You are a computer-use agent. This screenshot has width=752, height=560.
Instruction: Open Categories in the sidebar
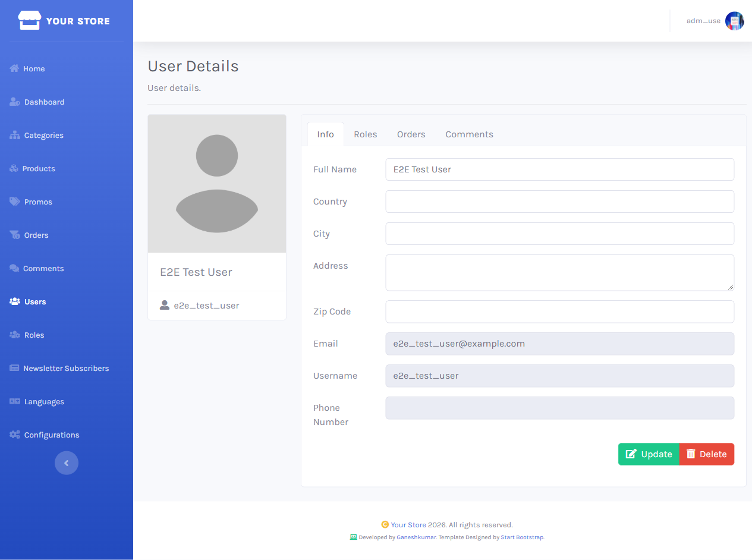[x=67, y=135]
